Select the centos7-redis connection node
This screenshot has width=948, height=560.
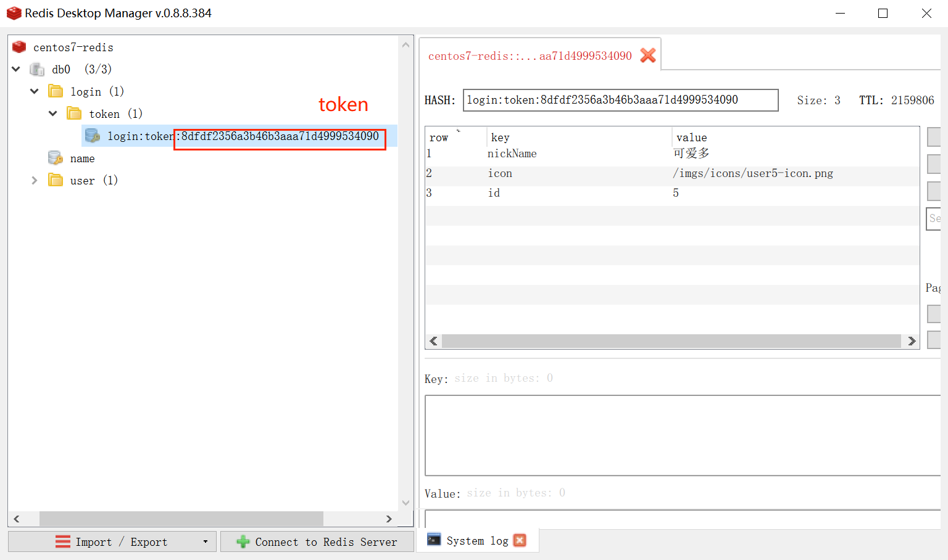[73, 47]
